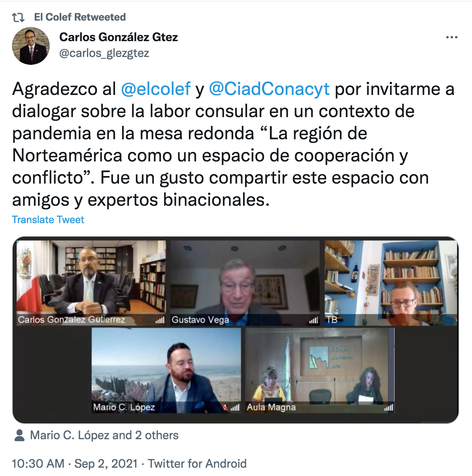This screenshot has height=476, width=472.
Task: Click the Twitter for Android source label
Action: coord(197,463)
